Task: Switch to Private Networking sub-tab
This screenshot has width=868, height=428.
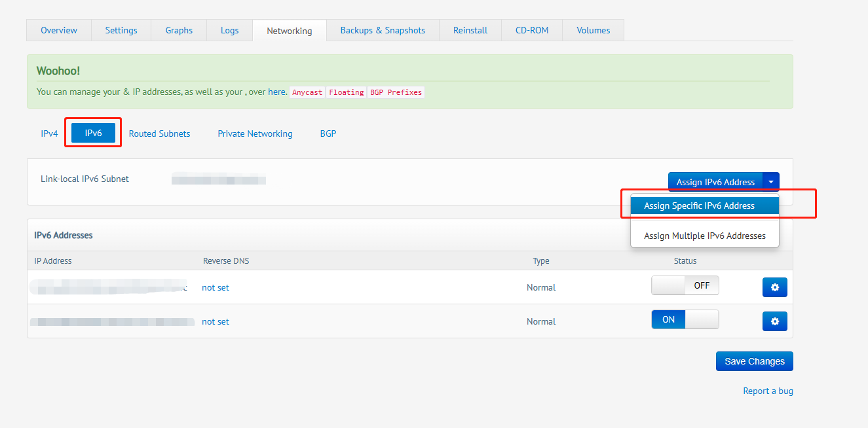Action: click(255, 134)
